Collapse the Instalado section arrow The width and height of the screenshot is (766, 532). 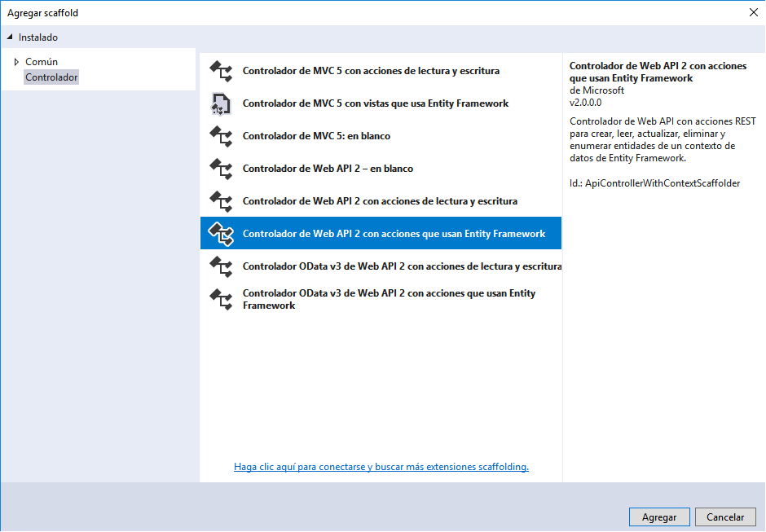click(10, 37)
